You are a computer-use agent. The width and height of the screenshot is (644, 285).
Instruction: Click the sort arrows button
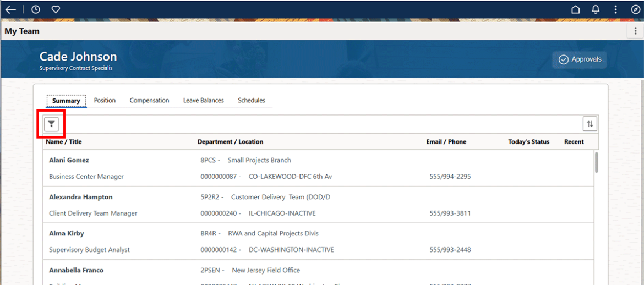[590, 124]
